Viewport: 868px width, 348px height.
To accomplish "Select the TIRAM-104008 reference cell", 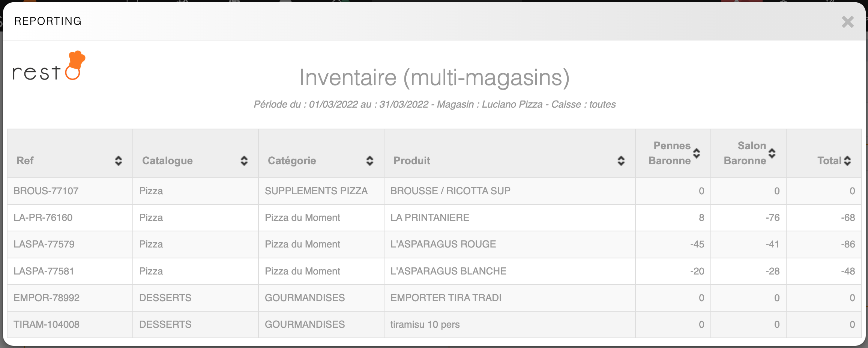I will [x=47, y=324].
